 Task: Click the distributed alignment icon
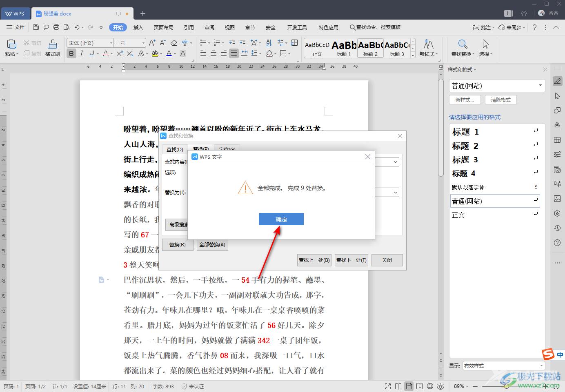point(244,53)
